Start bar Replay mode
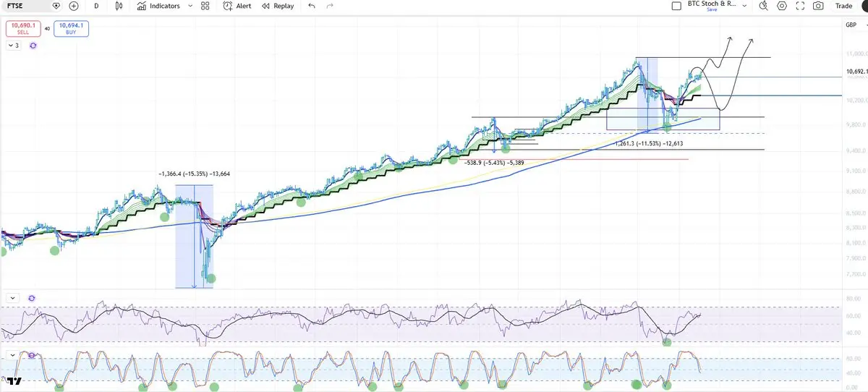The width and height of the screenshot is (868, 392). point(278,6)
